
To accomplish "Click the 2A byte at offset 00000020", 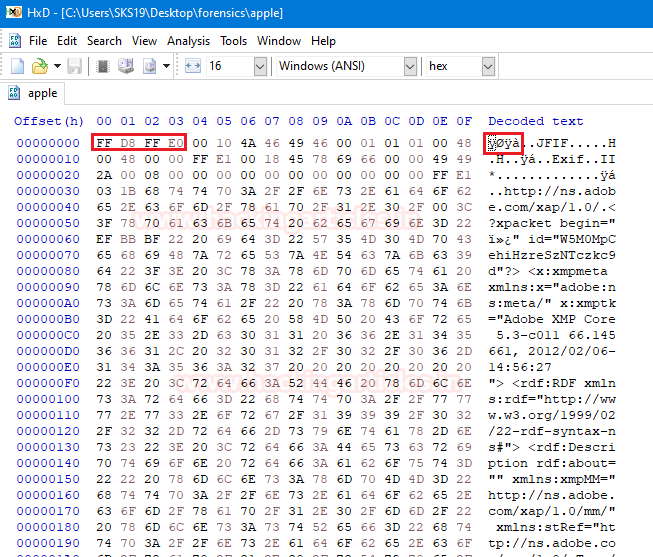I will point(104,175).
